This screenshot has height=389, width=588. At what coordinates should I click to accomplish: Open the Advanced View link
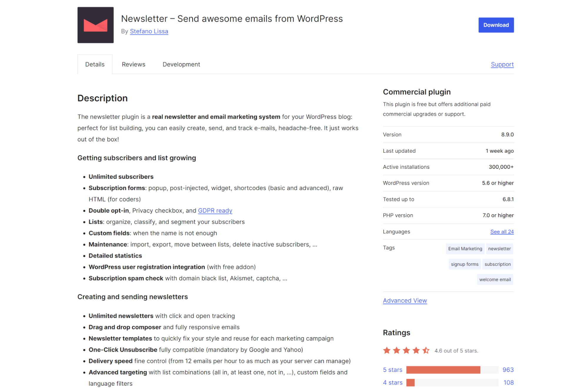[x=405, y=300]
